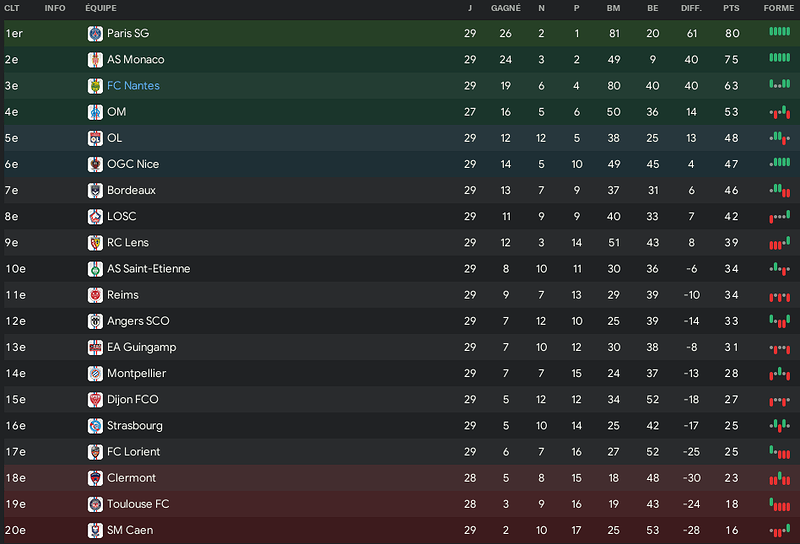Click the OGC Nice club crest
Screen dimensions: 800x544
click(x=95, y=164)
